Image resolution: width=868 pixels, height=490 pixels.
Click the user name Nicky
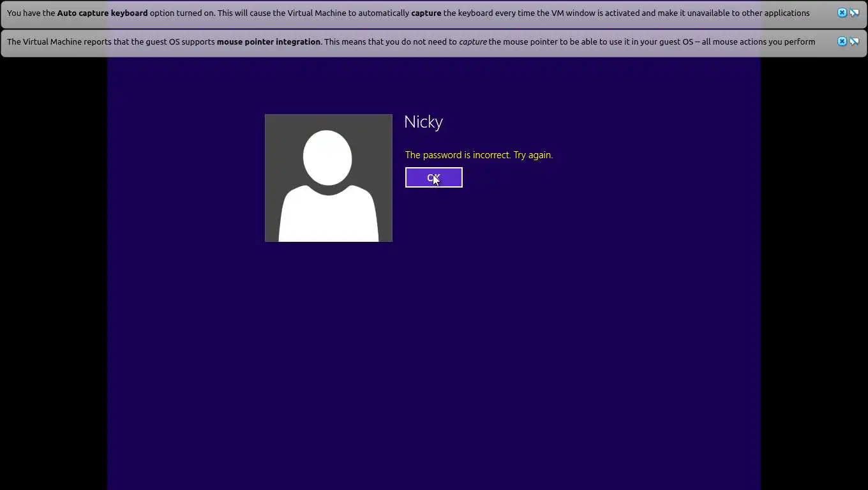pyautogui.click(x=423, y=122)
